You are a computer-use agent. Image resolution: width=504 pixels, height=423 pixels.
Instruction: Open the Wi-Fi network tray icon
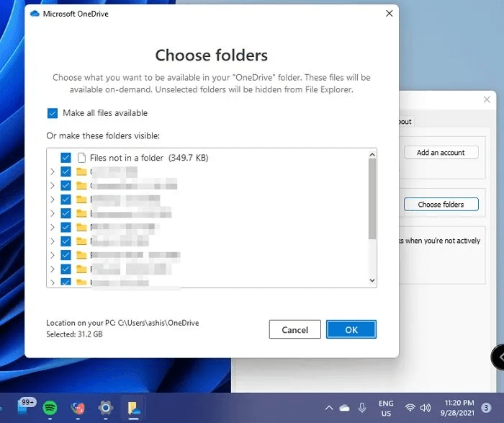[x=410, y=407]
